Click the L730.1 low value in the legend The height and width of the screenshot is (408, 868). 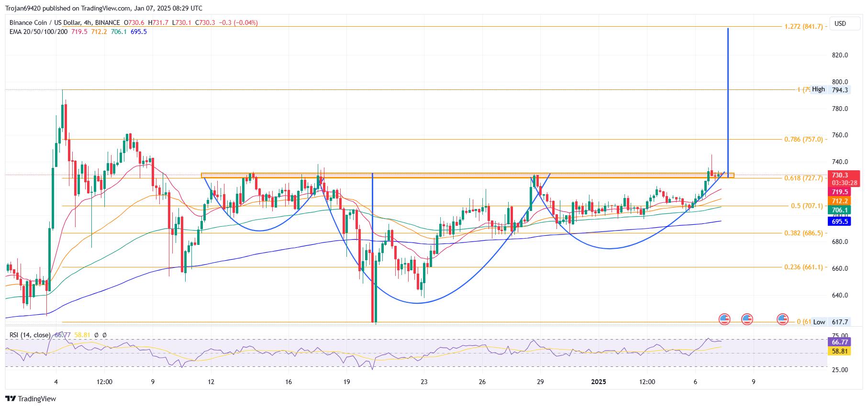coord(182,22)
